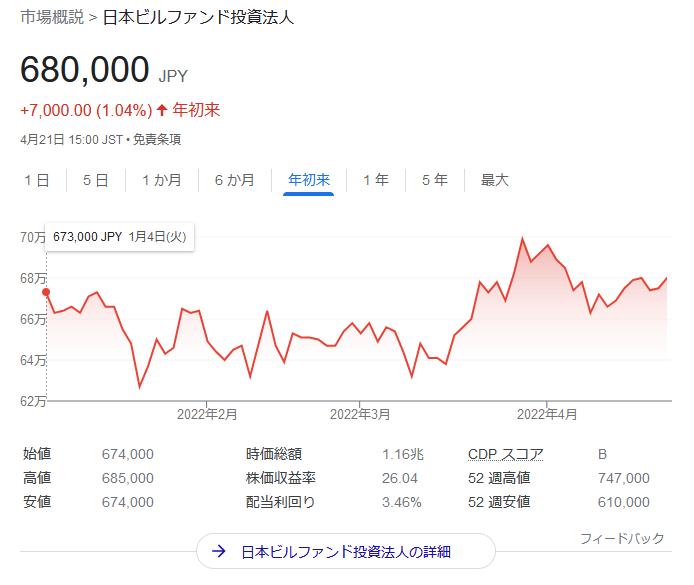
Task: Click the 配当利回り value 3.46%
Action: pos(401,502)
